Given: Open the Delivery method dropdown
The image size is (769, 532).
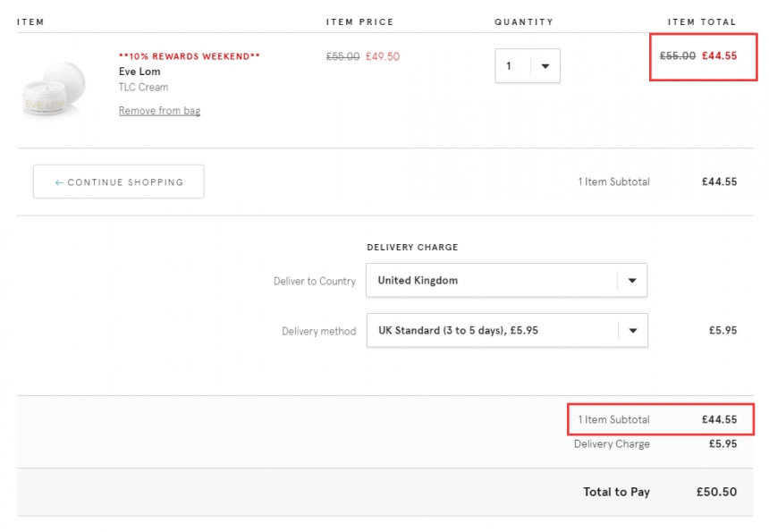Looking at the screenshot, I should point(507,331).
